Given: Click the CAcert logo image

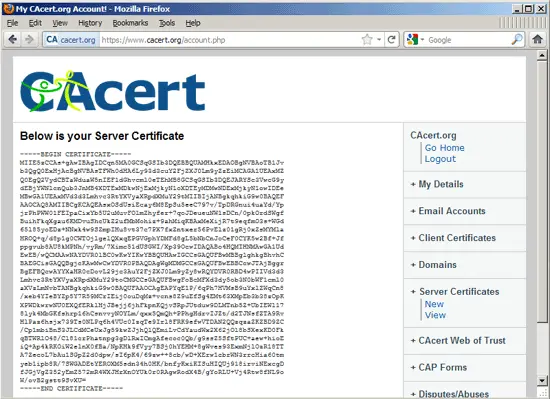Looking at the screenshot, I should pyautogui.click(x=113, y=91).
